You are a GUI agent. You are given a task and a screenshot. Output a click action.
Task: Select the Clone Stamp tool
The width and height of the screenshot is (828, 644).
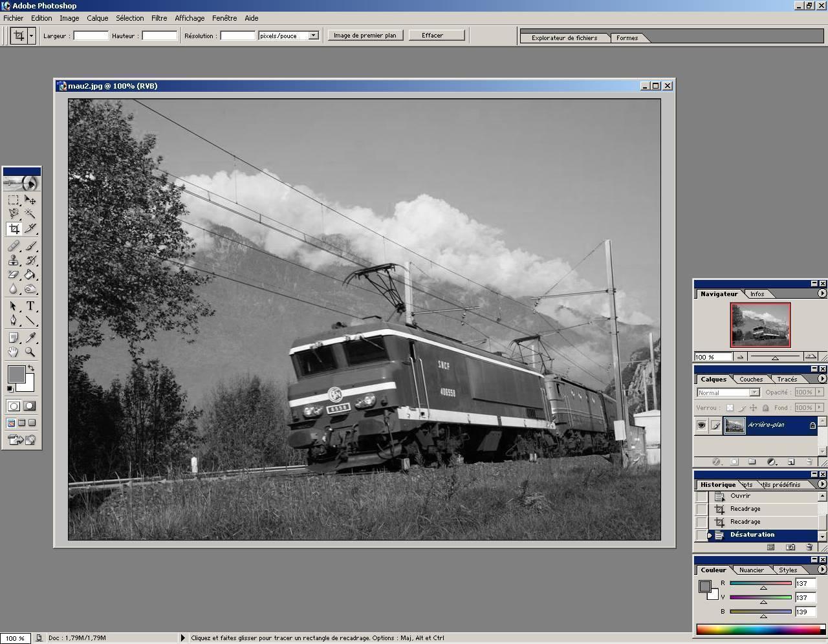point(14,261)
